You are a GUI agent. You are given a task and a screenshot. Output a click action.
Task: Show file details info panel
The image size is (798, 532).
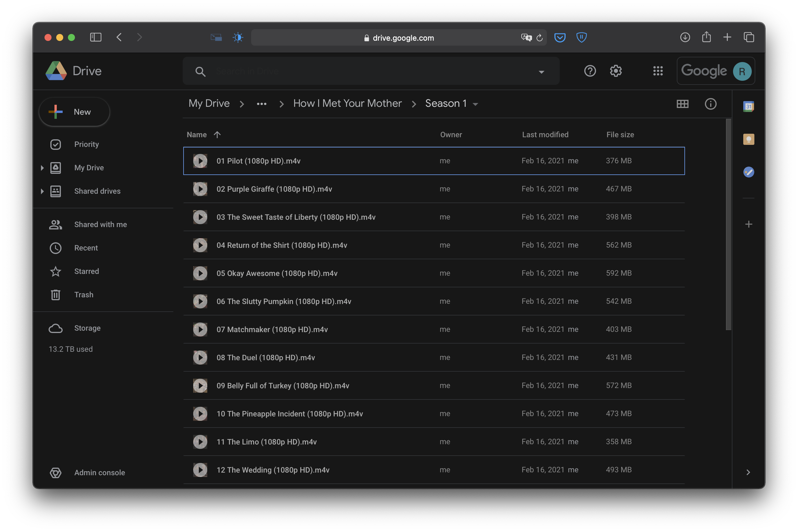click(x=710, y=104)
